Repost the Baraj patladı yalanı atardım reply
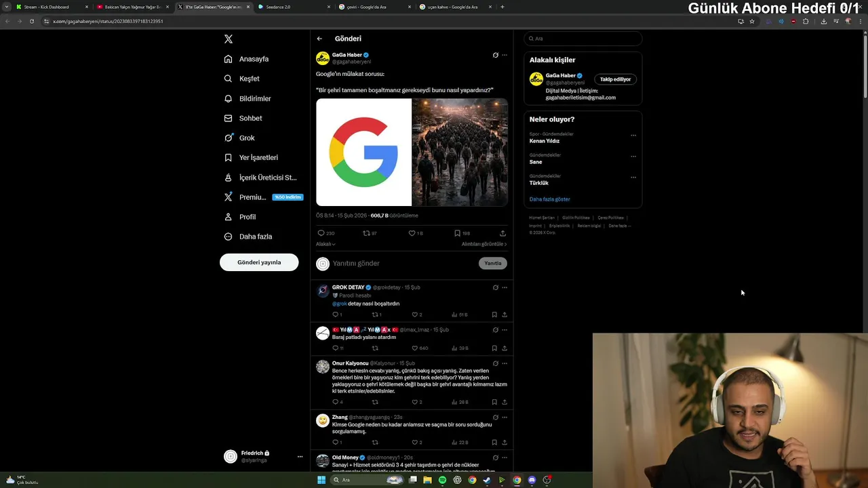Image resolution: width=868 pixels, height=488 pixels. (x=374, y=348)
